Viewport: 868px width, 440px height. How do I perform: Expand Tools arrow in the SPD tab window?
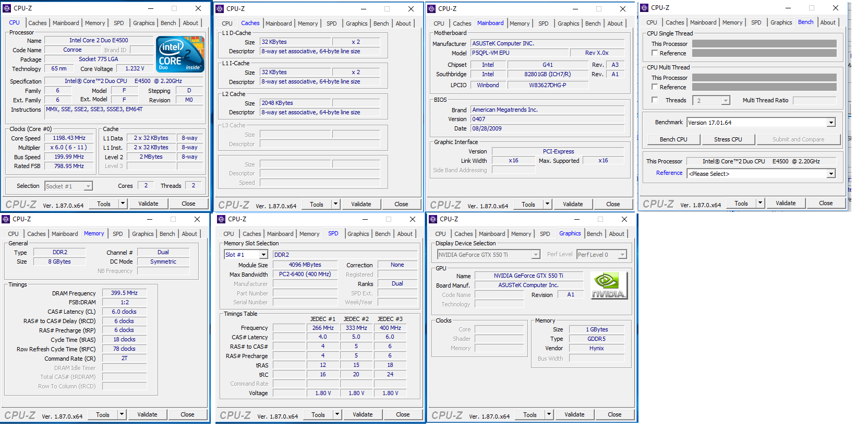pyautogui.click(x=337, y=414)
